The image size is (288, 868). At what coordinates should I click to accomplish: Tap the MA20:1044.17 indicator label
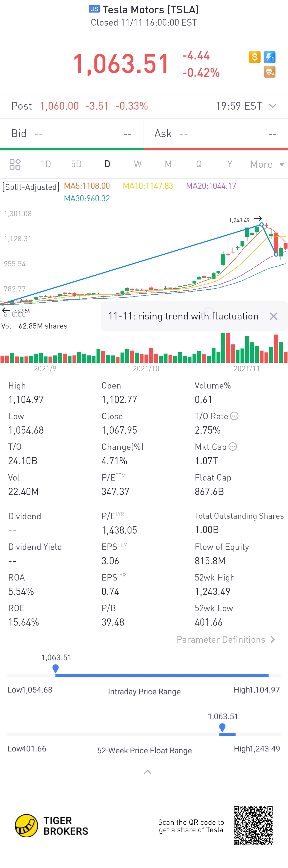coord(211,186)
